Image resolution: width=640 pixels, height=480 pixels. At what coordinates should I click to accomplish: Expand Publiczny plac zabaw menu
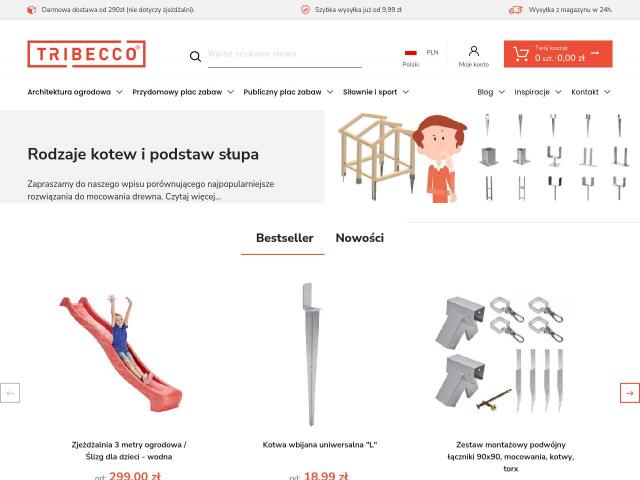288,92
